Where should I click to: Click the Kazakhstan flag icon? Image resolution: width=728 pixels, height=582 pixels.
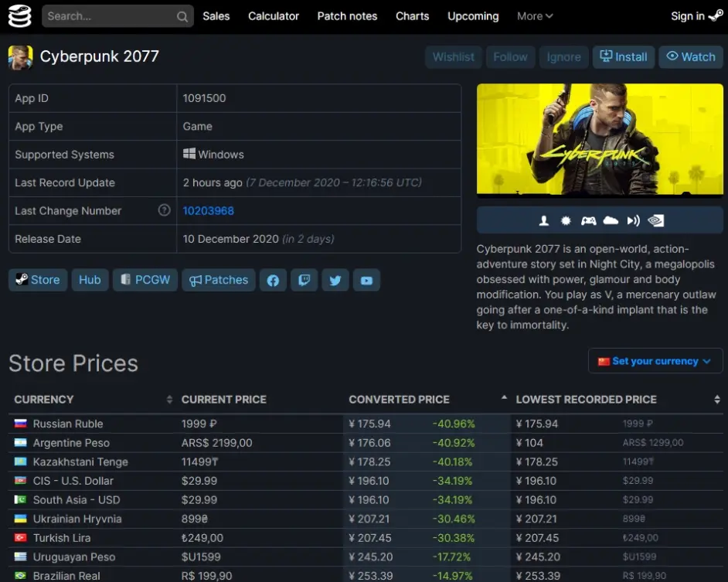click(20, 461)
